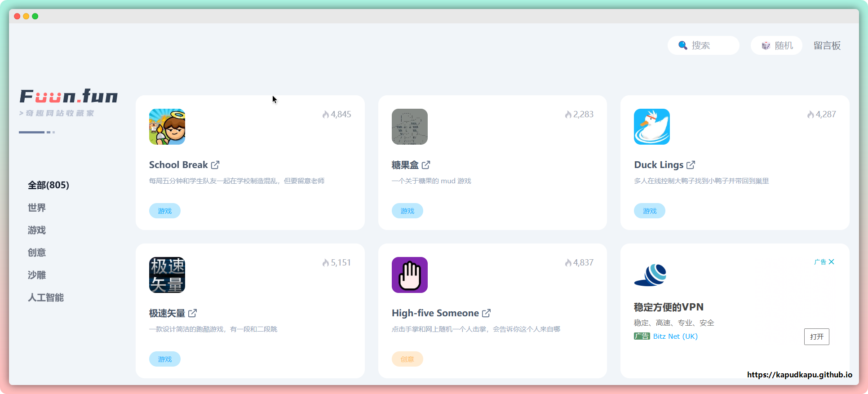Viewport: 868px width, 394px height.
Task: Open the 人工智能 category
Action: tap(46, 297)
